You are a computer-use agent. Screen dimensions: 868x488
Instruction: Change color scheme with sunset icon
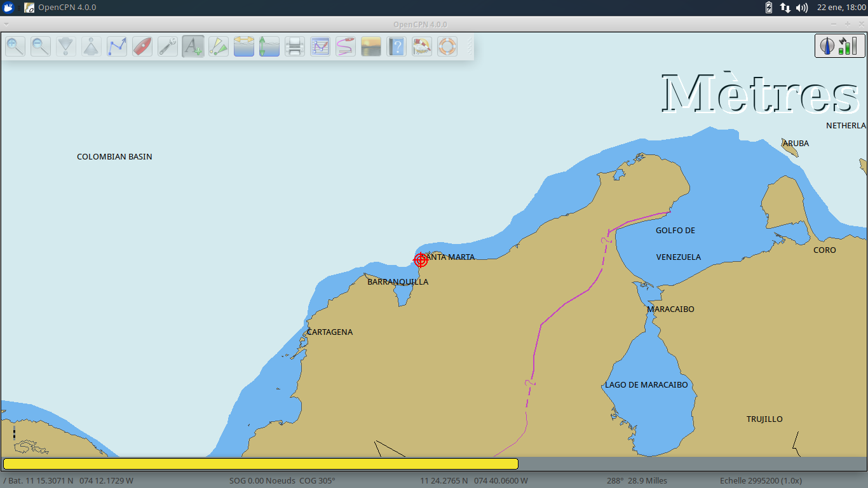(x=371, y=46)
